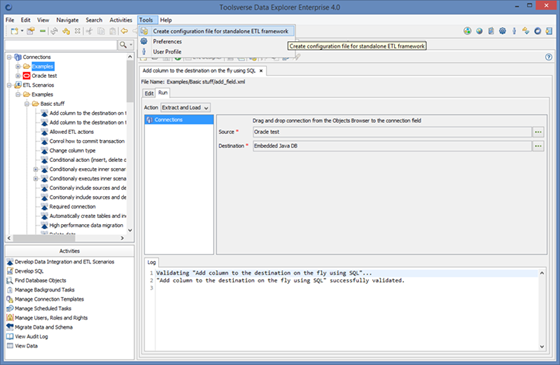Open the Help menu

(x=166, y=20)
